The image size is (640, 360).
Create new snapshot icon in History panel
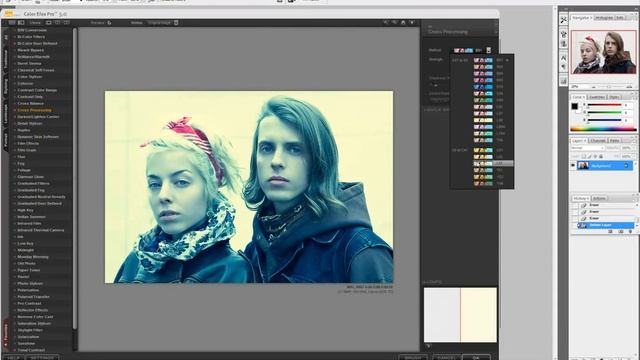(x=621, y=231)
